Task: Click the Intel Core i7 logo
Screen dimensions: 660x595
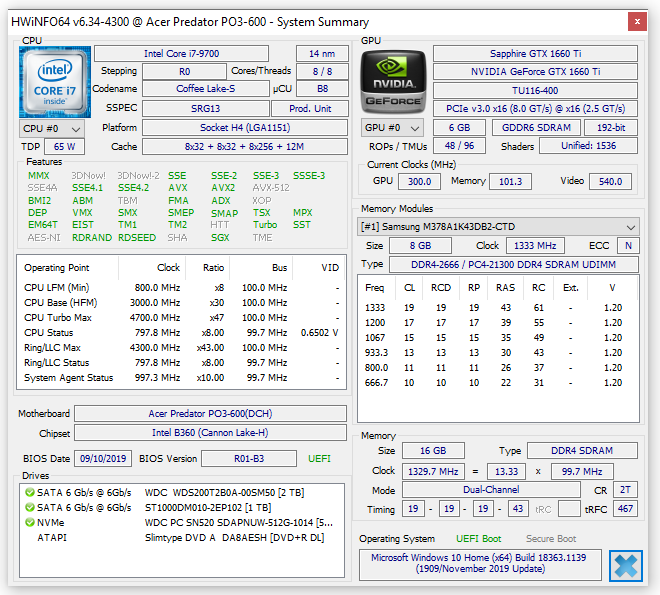Action: pos(55,82)
